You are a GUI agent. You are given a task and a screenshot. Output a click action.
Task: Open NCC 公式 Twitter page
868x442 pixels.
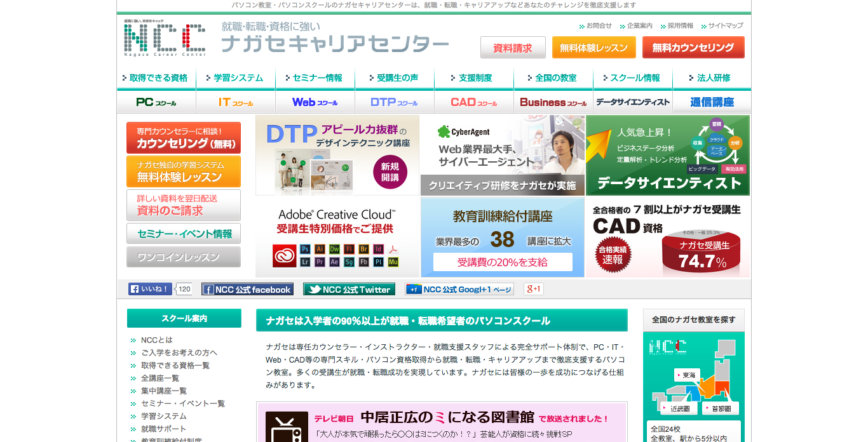pyautogui.click(x=349, y=290)
